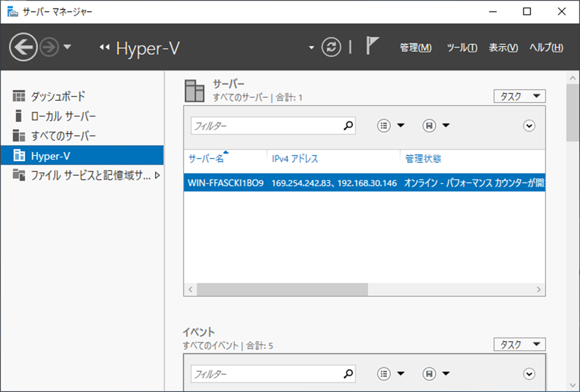Open タスク dropdown in servers section
Viewport: 580px width, 392px height.
coord(519,96)
